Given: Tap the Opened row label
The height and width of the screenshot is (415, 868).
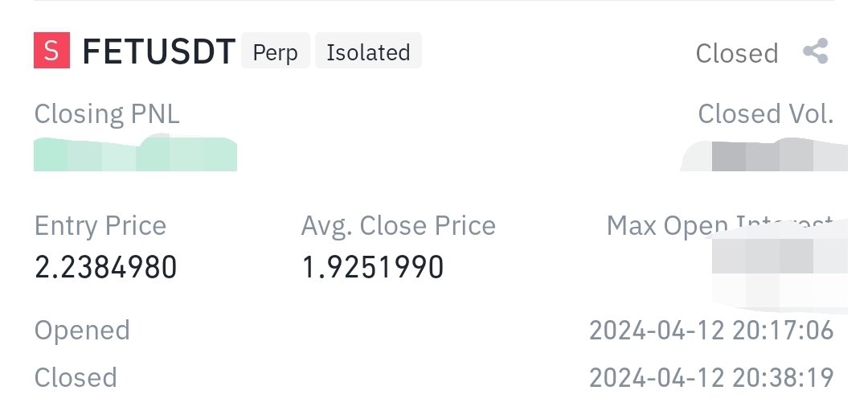Looking at the screenshot, I should tap(82, 331).
